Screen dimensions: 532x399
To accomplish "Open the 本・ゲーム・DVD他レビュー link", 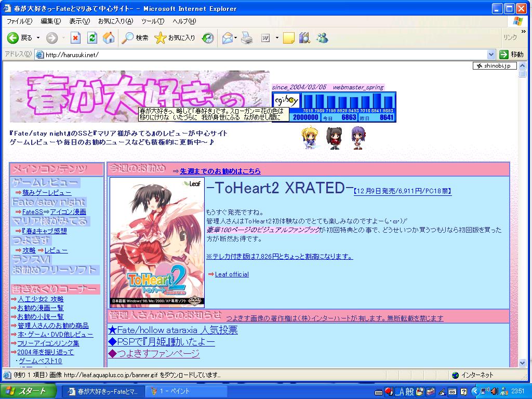I will pyautogui.click(x=55, y=334).
